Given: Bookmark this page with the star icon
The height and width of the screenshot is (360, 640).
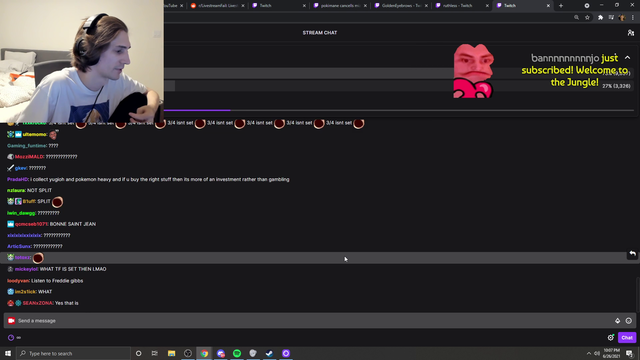Looking at the screenshot, I should [587, 18].
